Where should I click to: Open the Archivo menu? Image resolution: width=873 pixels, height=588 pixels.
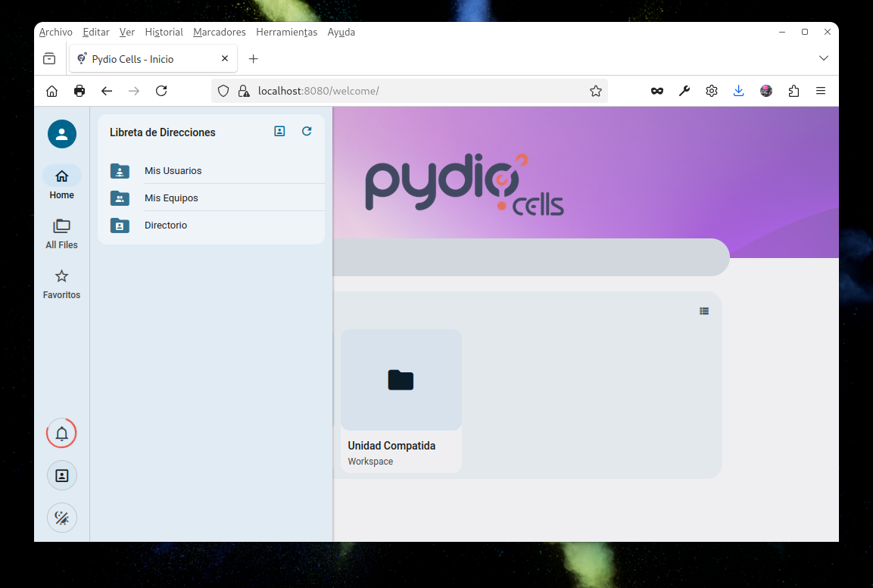[56, 33]
